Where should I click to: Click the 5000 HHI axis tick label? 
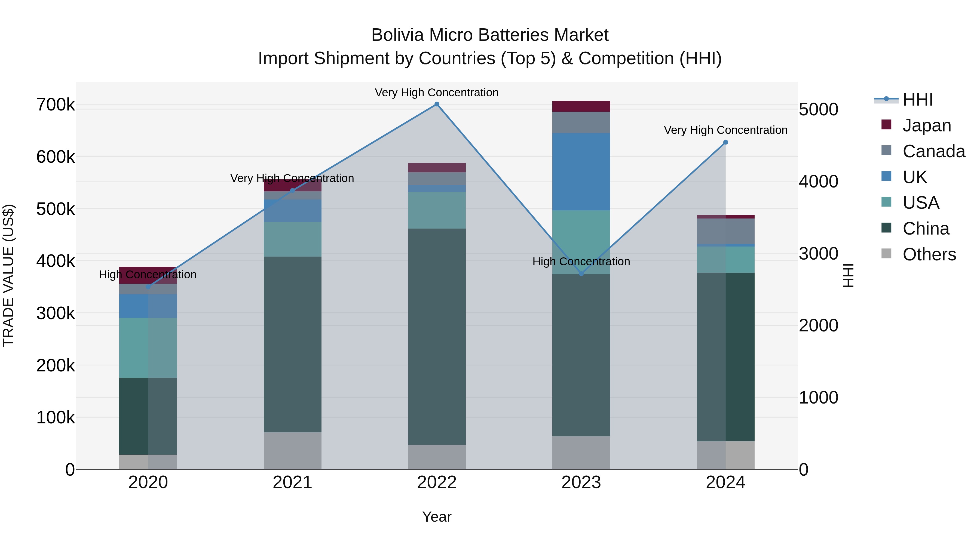(x=818, y=109)
